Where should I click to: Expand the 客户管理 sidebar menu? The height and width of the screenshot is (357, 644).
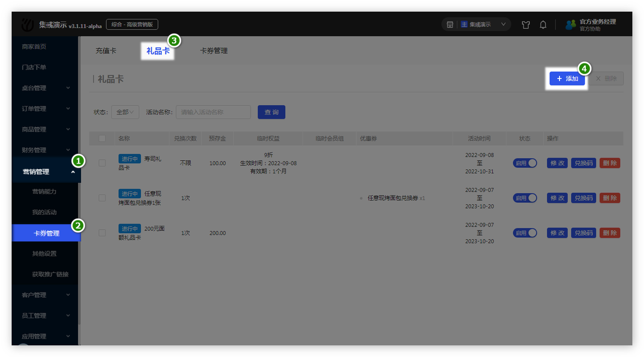click(x=45, y=295)
